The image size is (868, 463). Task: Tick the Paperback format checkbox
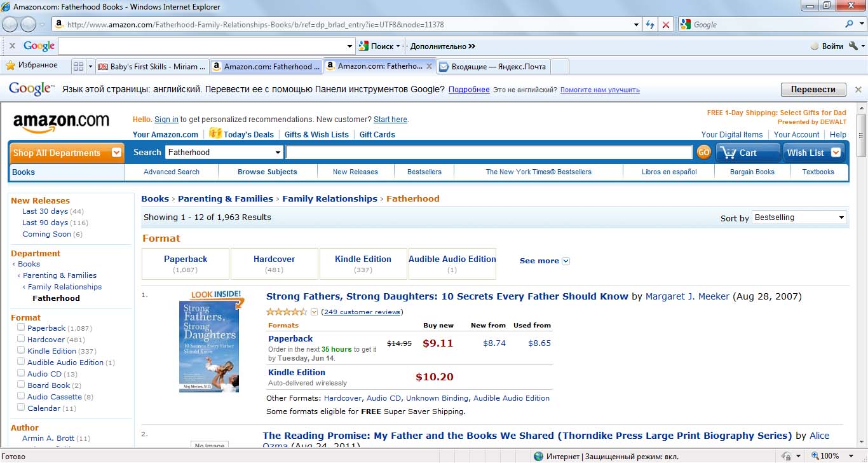tap(21, 328)
